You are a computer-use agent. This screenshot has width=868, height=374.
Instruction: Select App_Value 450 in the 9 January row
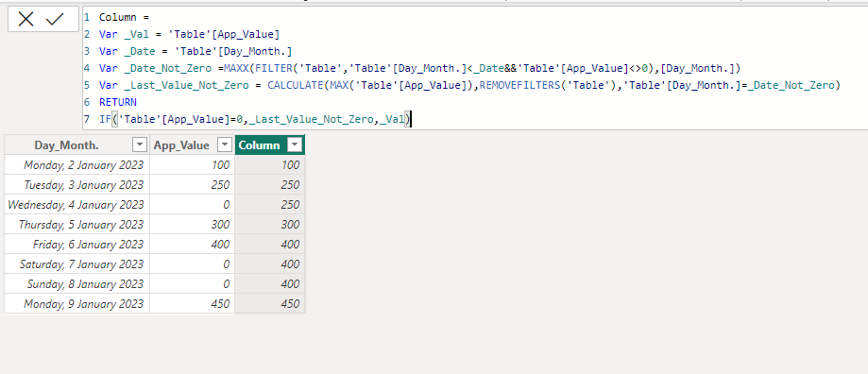(192, 304)
